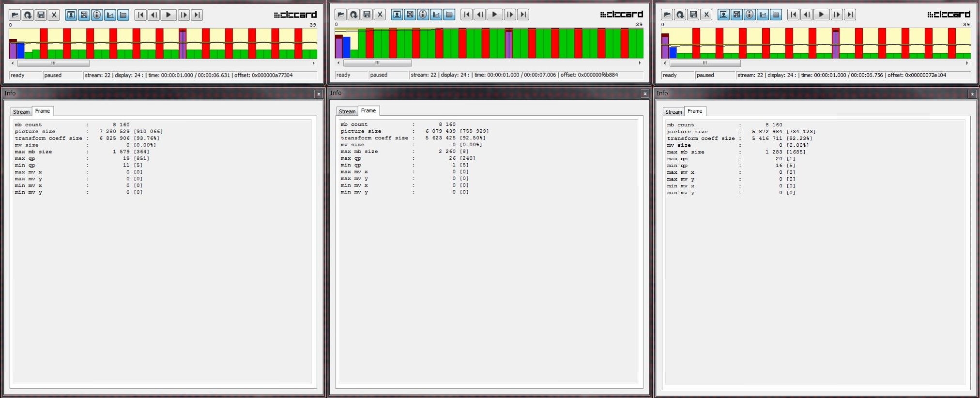
Task: Skip to last frame in middle window
Action: (x=523, y=15)
